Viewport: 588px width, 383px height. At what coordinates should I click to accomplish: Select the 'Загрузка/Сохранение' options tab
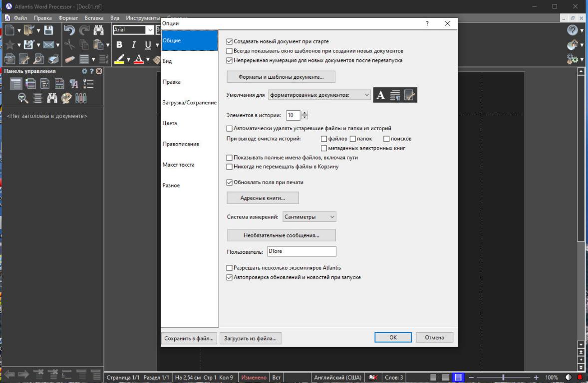[189, 103]
